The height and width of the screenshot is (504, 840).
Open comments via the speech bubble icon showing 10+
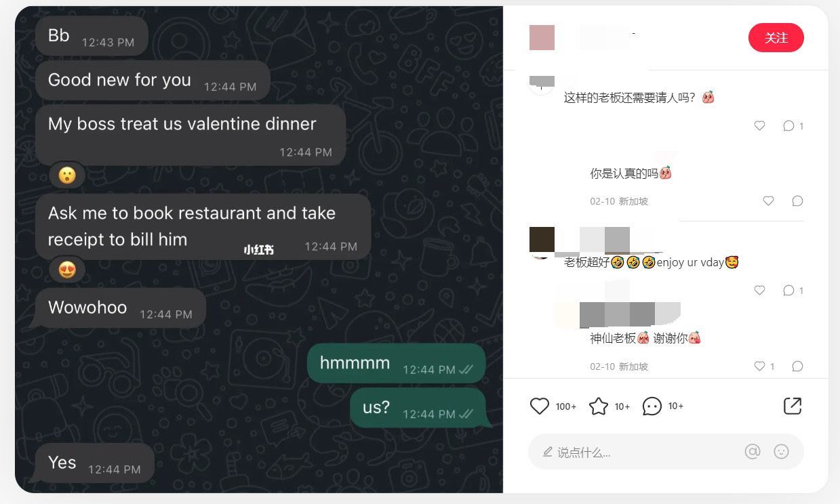click(652, 406)
